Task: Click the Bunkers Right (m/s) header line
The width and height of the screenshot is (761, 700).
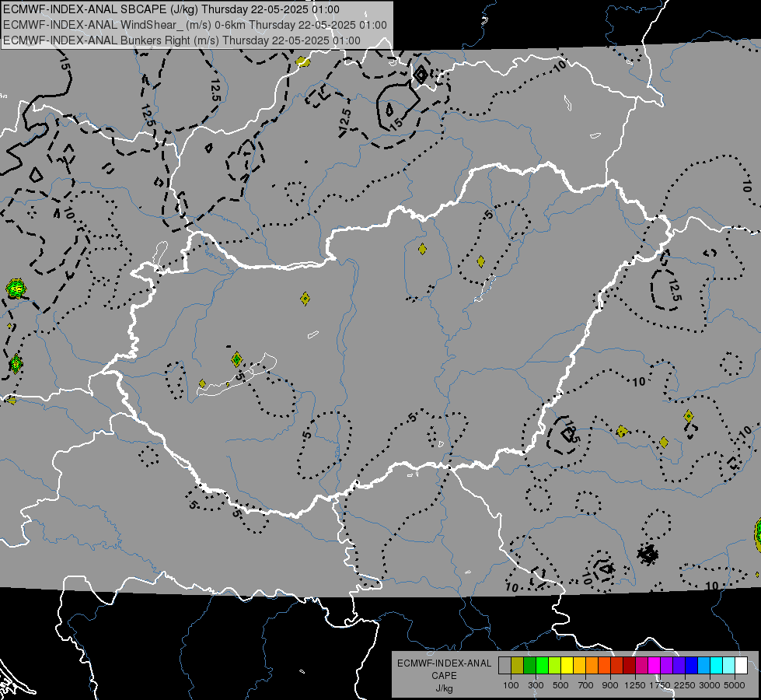Action: (x=182, y=40)
